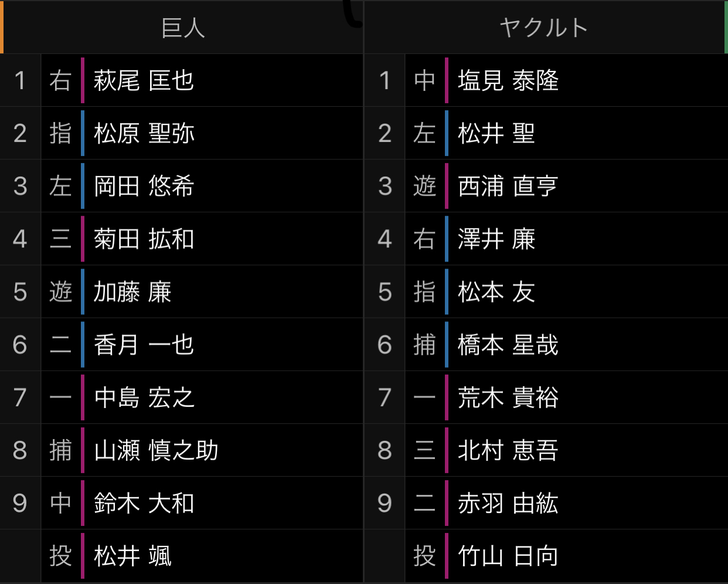Click the 澤井 廉 row

546,239
